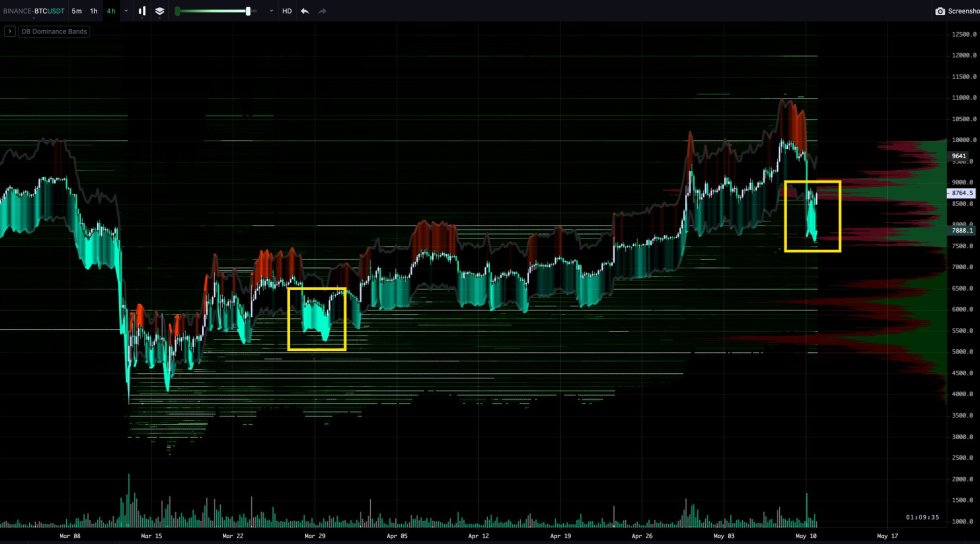
Task: Click the DB Dominance Bands indicator label
Action: pyautogui.click(x=54, y=32)
